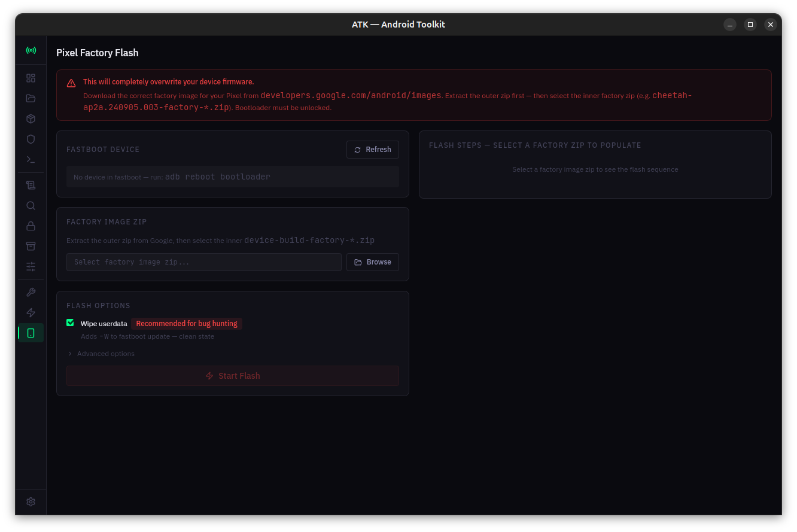Refresh the fastboot device list
This screenshot has height=532, width=797.
373,150
